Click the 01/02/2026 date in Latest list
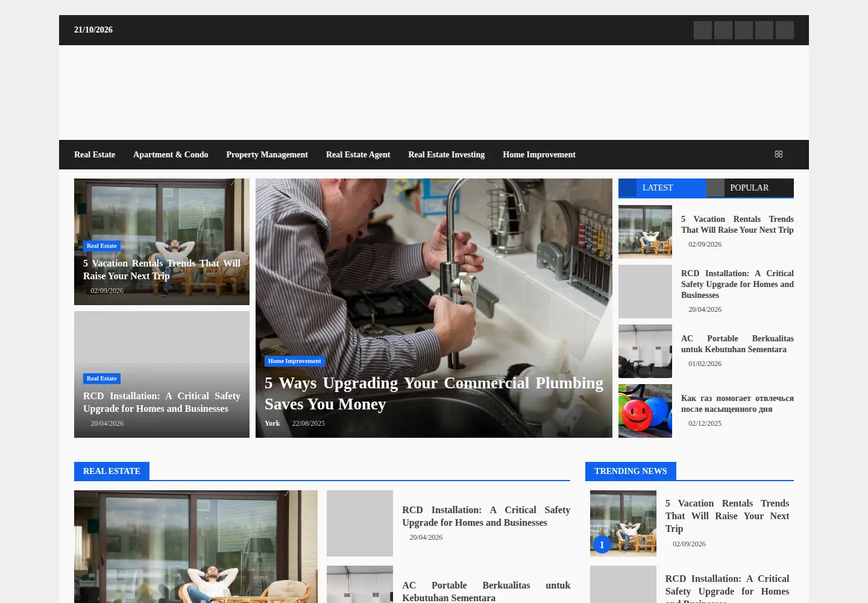Viewport: 868px width, 603px height. pyautogui.click(x=705, y=364)
